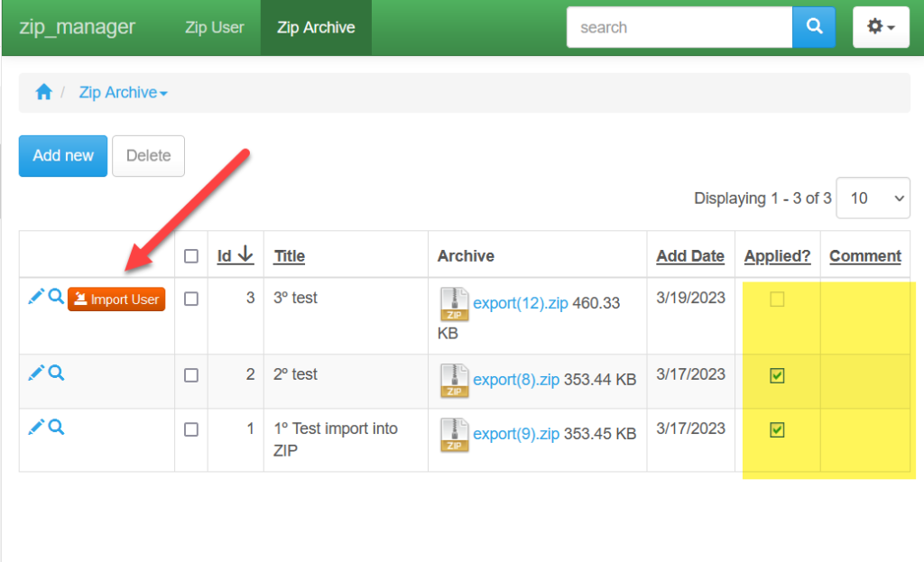Click the orange Import User button
This screenshot has width=924, height=562.
point(116,299)
